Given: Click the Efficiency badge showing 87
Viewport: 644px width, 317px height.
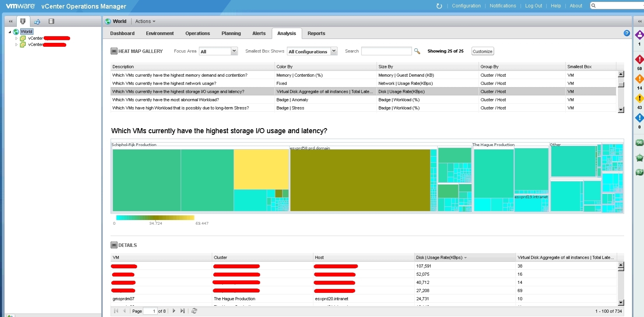Looking at the screenshot, I should click(x=639, y=172).
